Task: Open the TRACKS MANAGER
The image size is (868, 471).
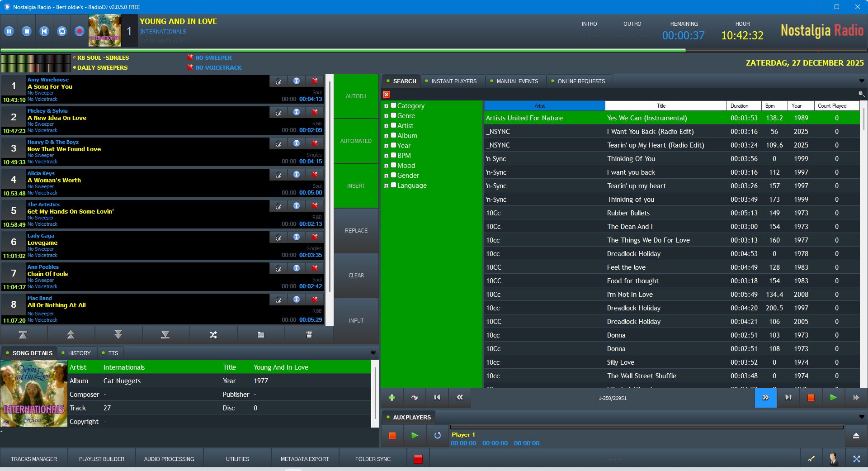Action: pyautogui.click(x=34, y=459)
